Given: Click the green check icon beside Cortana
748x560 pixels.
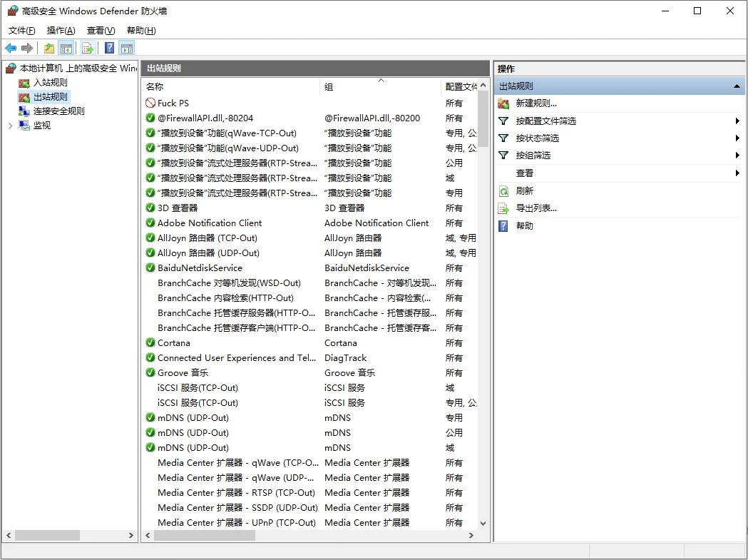Looking at the screenshot, I should point(150,343).
